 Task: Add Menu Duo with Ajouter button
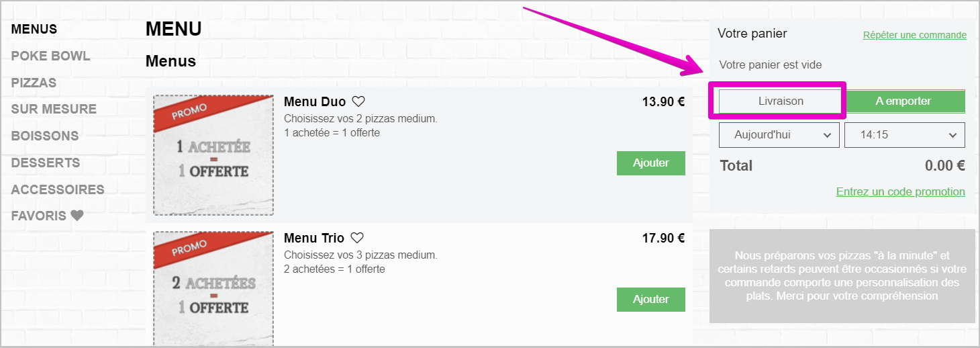pos(650,163)
